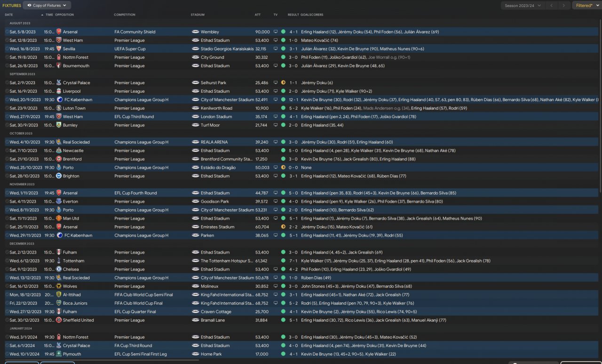Open the UEFA Super Cup competition link
This screenshot has width=602, height=364.
pyautogui.click(x=130, y=49)
